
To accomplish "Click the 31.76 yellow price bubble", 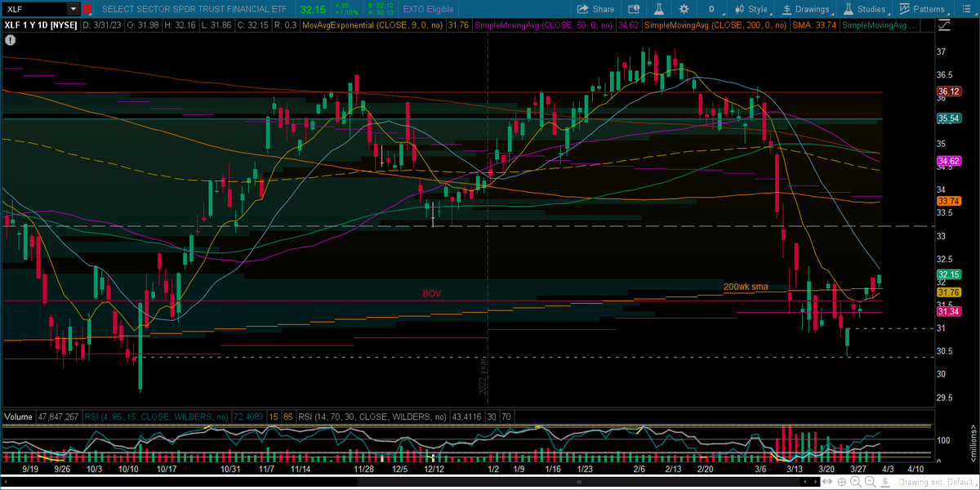I will click(x=948, y=292).
